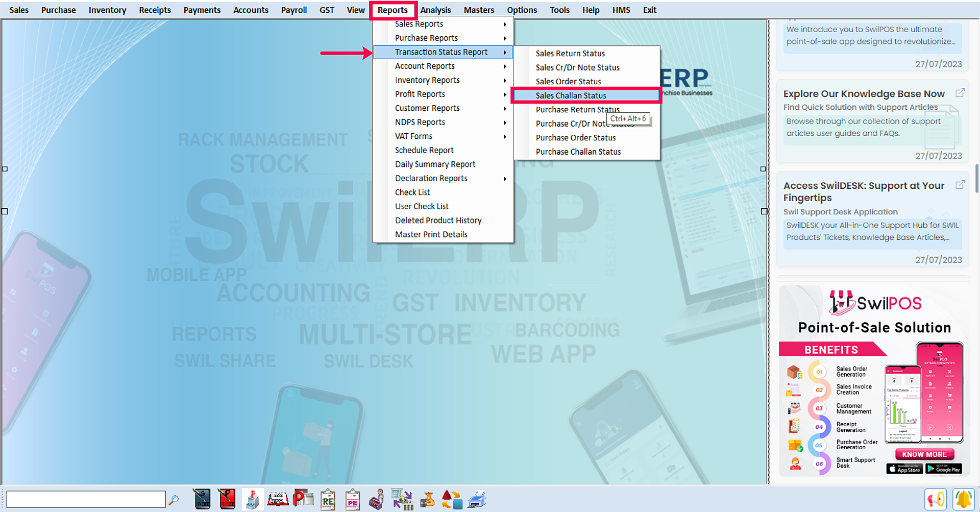The image size is (980, 512).
Task: Click the Google Play badge
Action: click(x=944, y=469)
